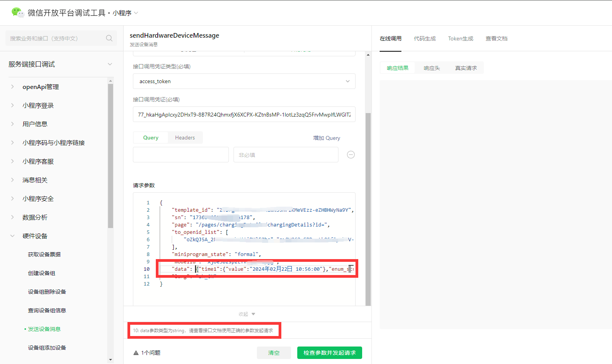Viewport: 612px width, 364px height.
Task: Switch to the Token生成 tab
Action: pyautogui.click(x=460, y=38)
